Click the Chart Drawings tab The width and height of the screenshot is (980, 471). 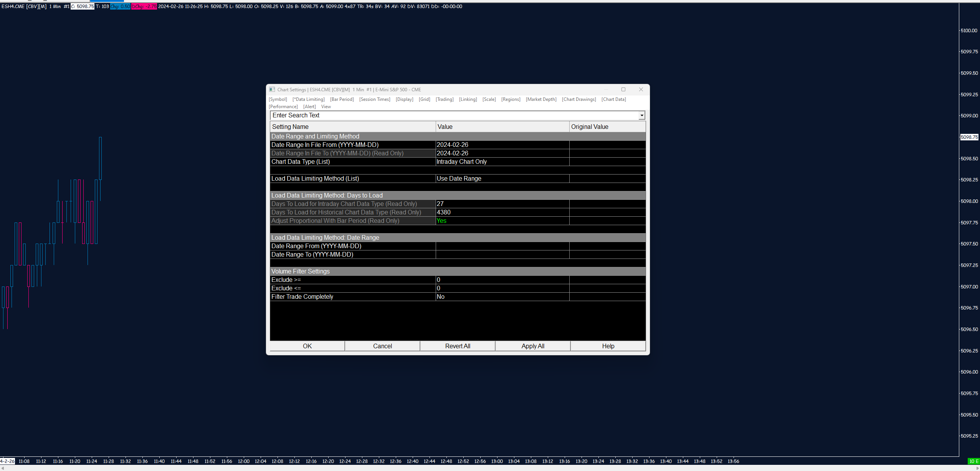[x=578, y=99]
